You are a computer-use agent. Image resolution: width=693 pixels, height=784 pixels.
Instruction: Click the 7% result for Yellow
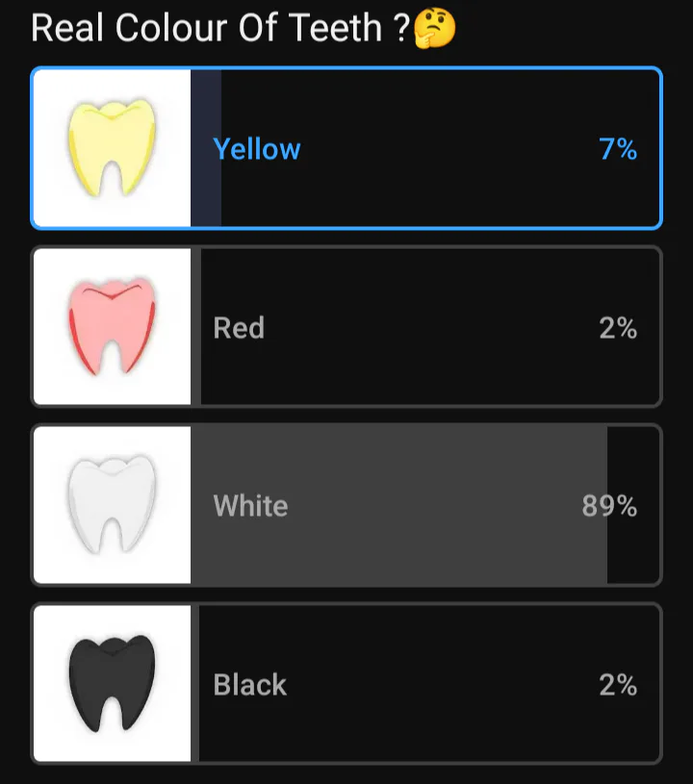click(618, 149)
